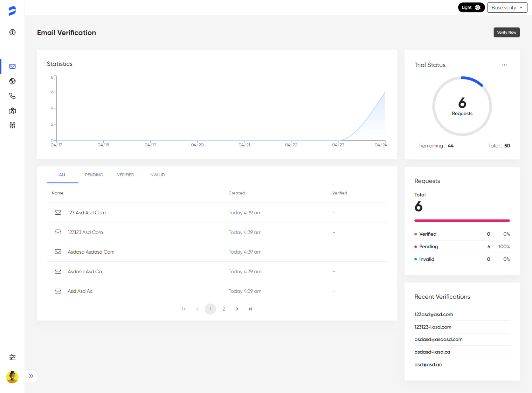Viewport: 532px width, 393px height.
Task: Open the Base verify dropdown
Action: pos(507,7)
